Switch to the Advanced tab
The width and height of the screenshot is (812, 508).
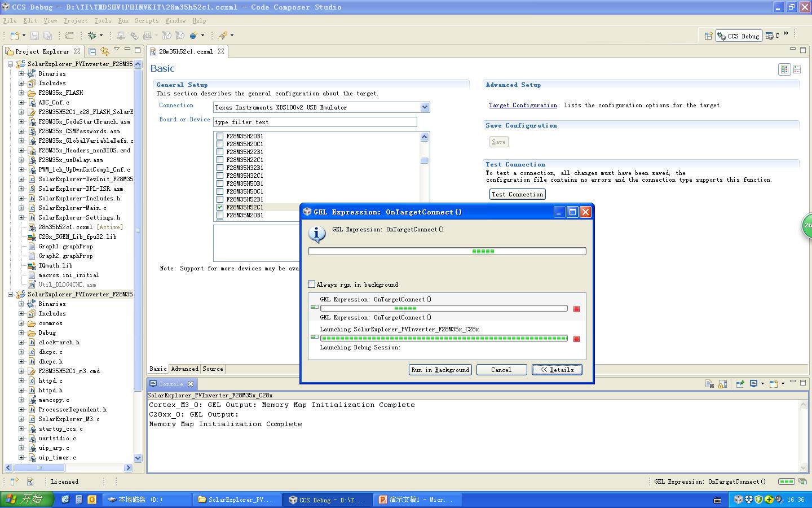pyautogui.click(x=184, y=369)
